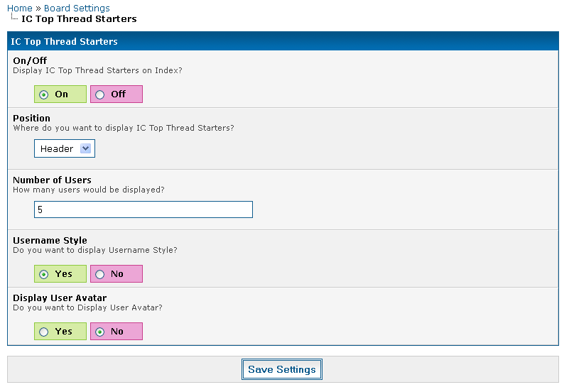Click the Display User Avatar heading
569x392 pixels.
[60, 298]
